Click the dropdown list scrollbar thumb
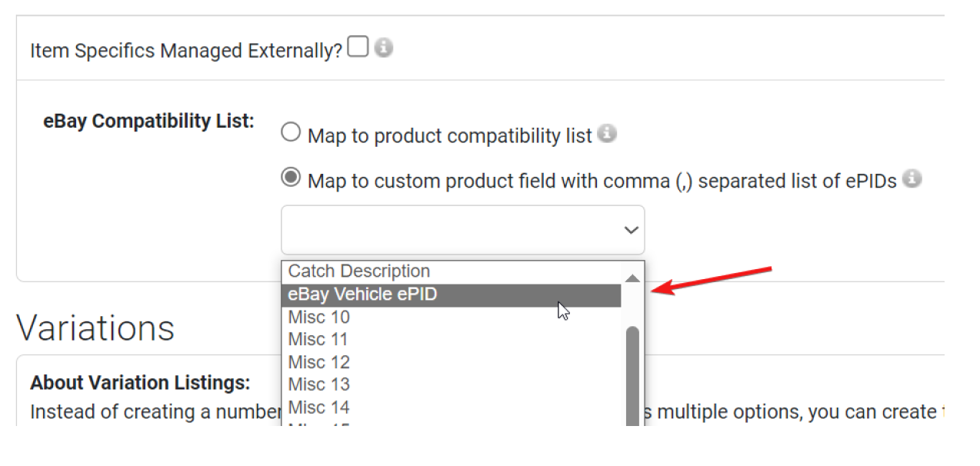The width and height of the screenshot is (980, 466). point(632,376)
